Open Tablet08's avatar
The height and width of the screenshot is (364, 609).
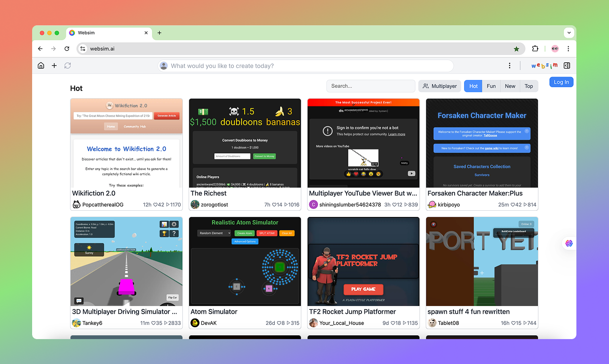pyautogui.click(x=432, y=323)
